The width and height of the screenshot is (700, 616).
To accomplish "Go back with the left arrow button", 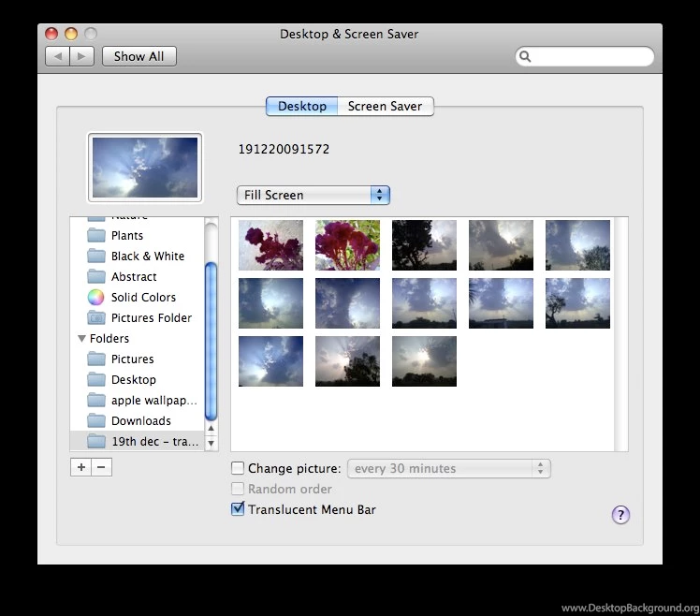I will [x=58, y=56].
